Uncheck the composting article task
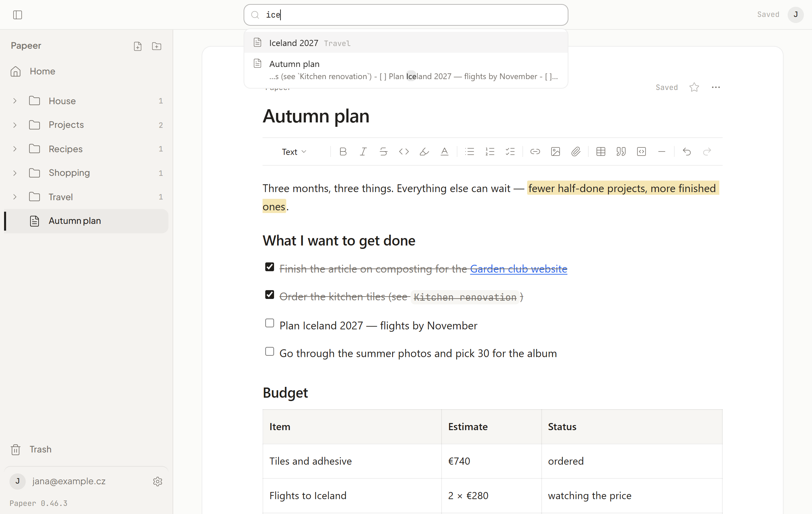The height and width of the screenshot is (514, 812). coord(270,267)
